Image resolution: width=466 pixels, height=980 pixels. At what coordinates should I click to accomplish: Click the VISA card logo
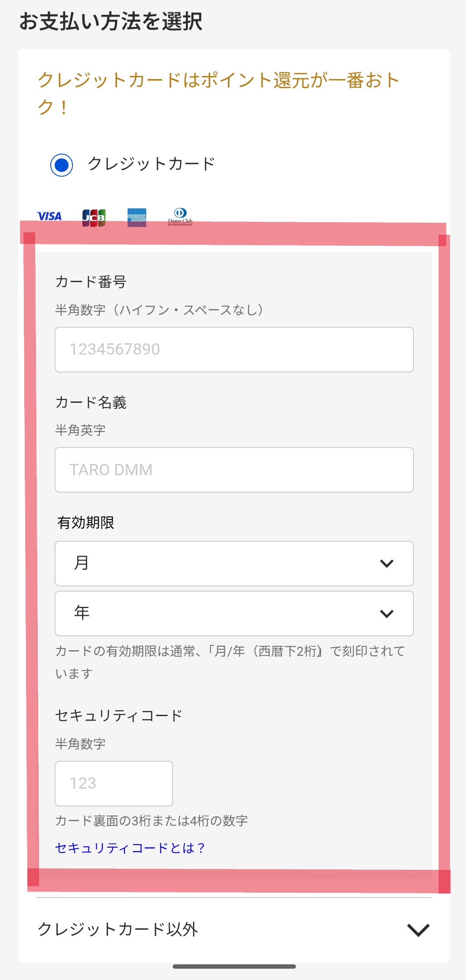point(49,216)
